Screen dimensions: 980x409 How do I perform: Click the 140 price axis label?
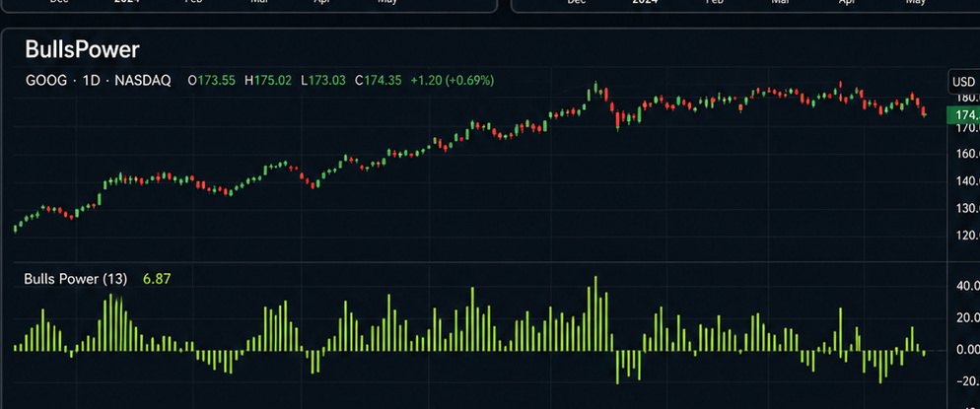pyautogui.click(x=967, y=181)
